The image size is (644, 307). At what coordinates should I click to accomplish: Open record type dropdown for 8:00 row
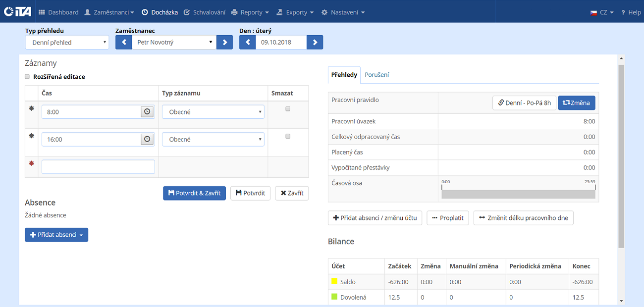(x=213, y=112)
